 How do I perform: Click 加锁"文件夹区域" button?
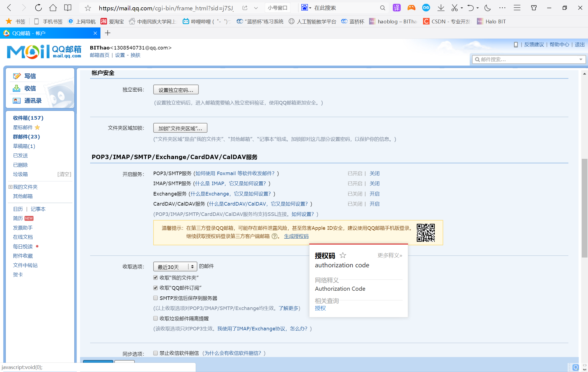180,128
